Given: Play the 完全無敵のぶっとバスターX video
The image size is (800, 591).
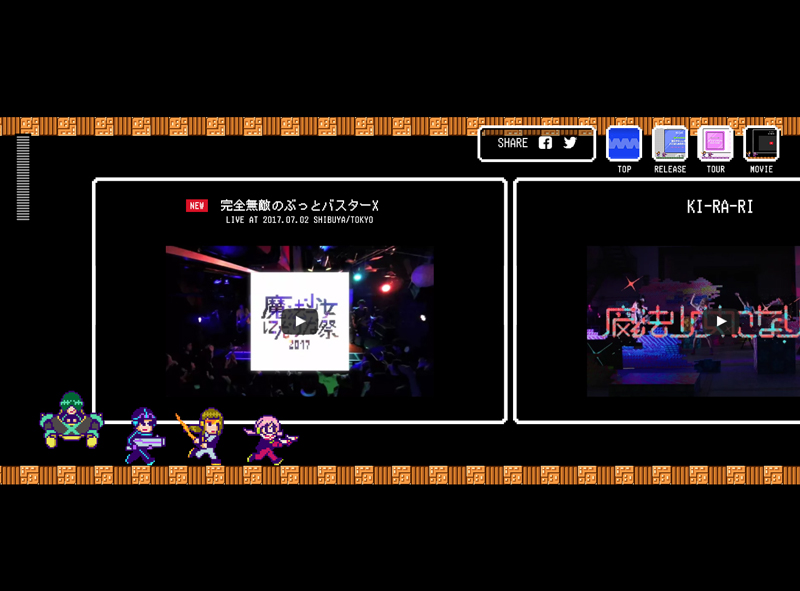Looking at the screenshot, I should click(x=299, y=321).
